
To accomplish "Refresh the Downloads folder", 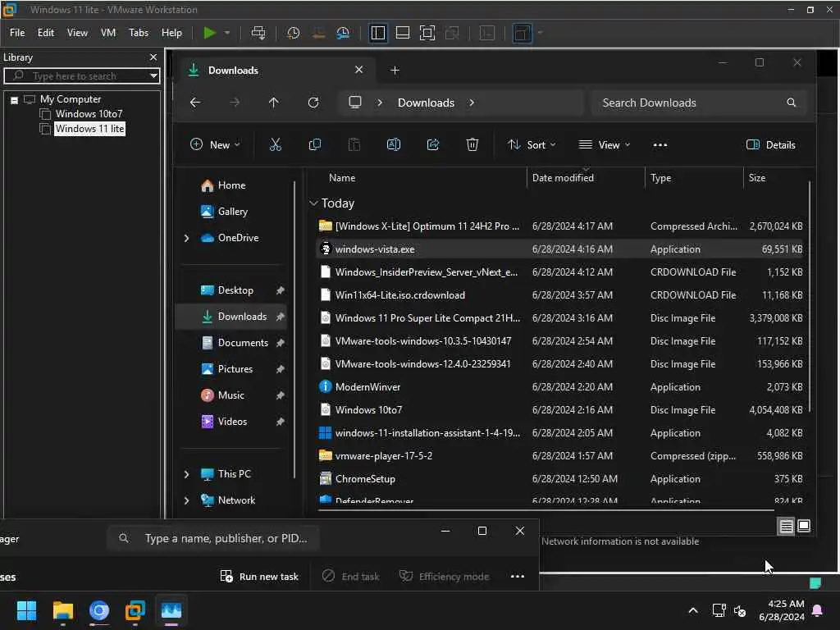I will pyautogui.click(x=313, y=103).
